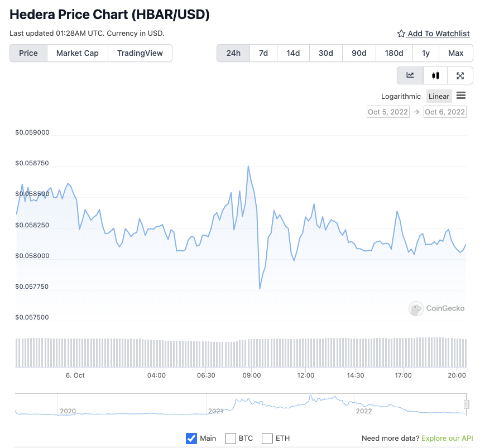Switch to Logarithmic scale
480x448 pixels.
(x=401, y=96)
